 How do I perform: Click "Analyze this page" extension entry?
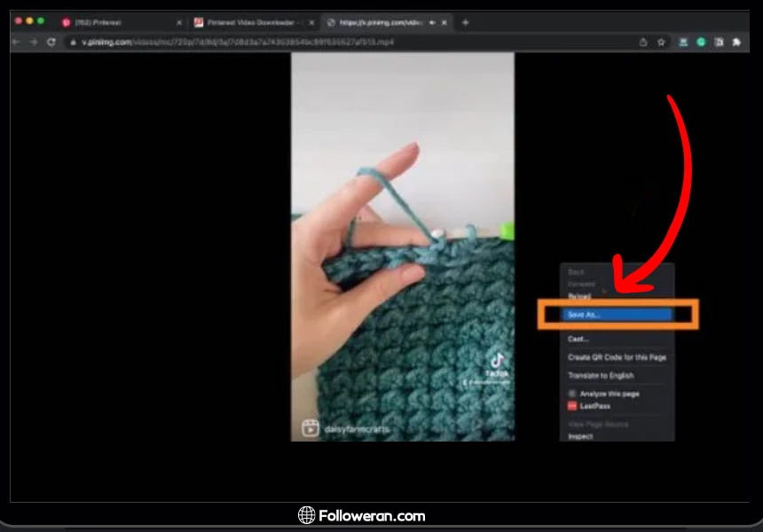pos(609,394)
